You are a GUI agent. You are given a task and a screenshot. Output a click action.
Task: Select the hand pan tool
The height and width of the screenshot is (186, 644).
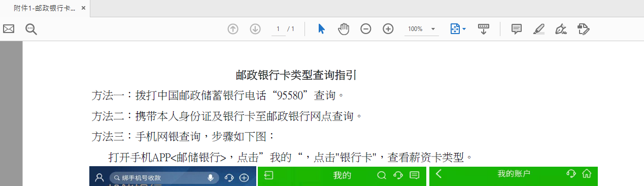coord(344,29)
